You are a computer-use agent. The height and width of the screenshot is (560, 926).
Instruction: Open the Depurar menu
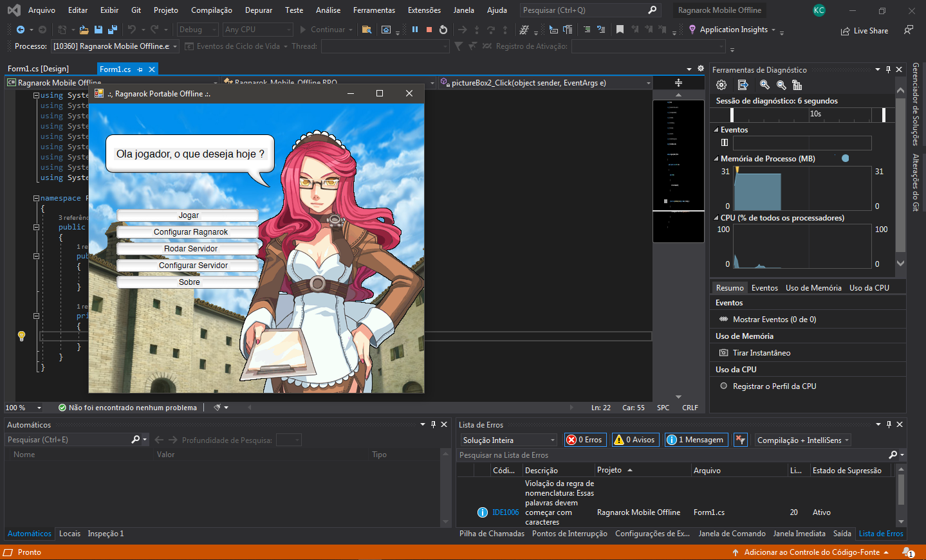tap(258, 10)
